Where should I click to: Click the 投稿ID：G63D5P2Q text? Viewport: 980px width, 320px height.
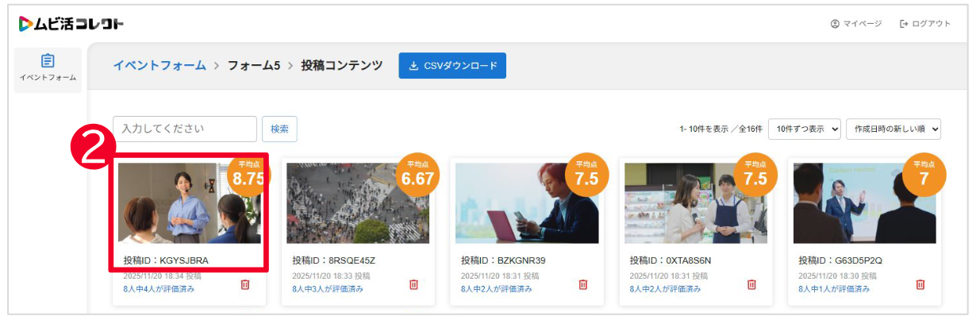(840, 260)
